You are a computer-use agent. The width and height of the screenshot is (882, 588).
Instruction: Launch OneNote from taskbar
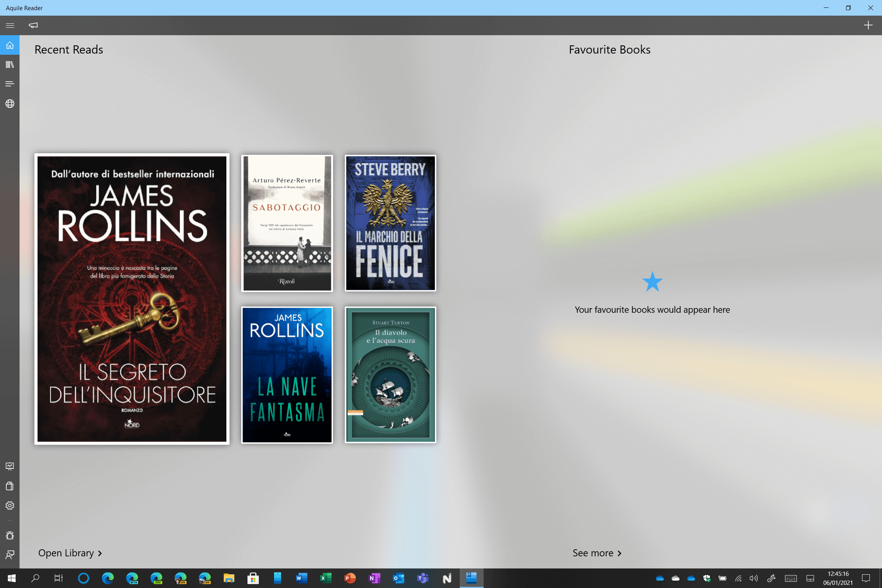374,578
